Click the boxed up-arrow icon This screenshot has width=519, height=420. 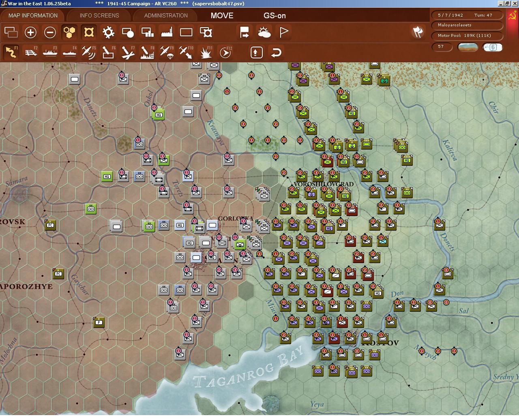coord(256,52)
